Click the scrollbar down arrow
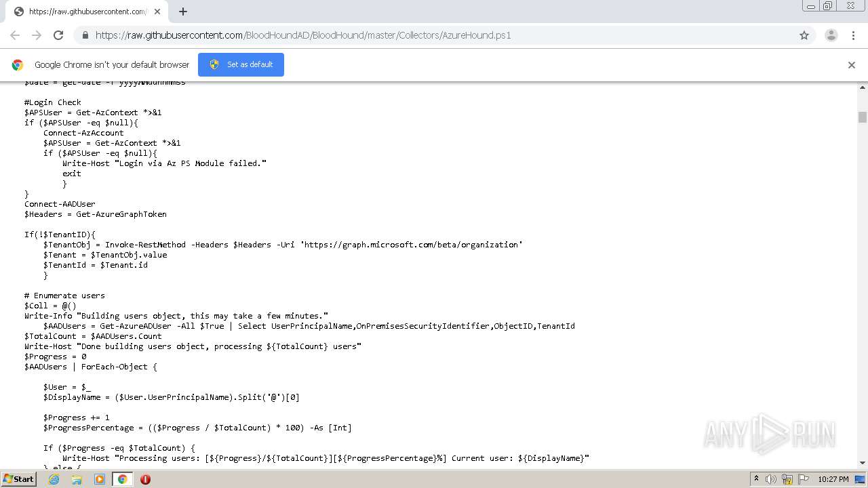 coord(863,463)
